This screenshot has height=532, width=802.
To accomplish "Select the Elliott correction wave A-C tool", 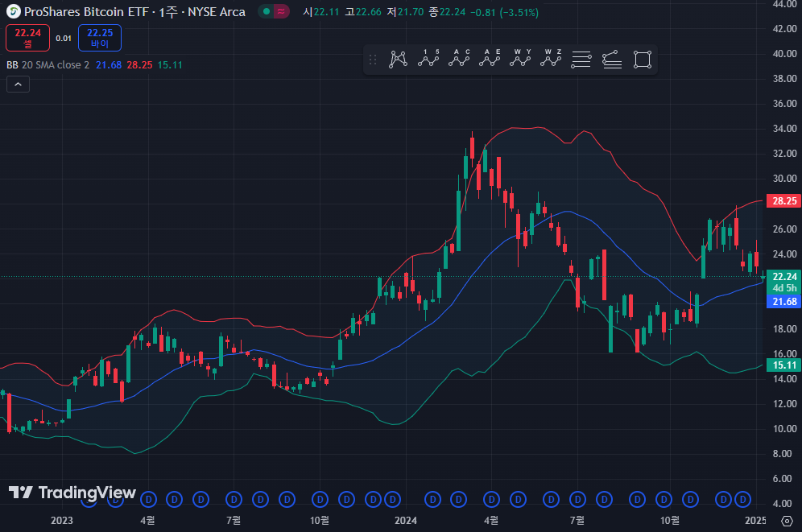I will pos(459,60).
